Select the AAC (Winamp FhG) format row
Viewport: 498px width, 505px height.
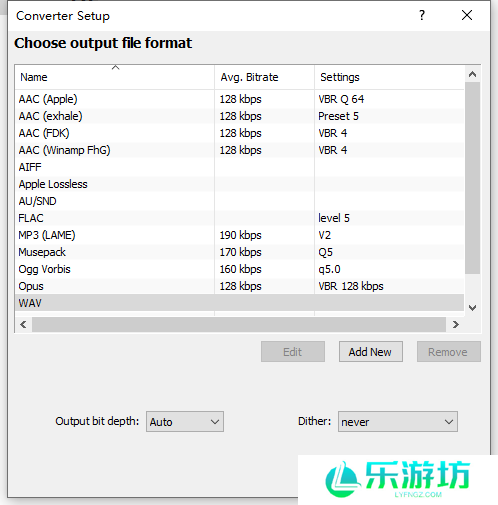coord(239,150)
